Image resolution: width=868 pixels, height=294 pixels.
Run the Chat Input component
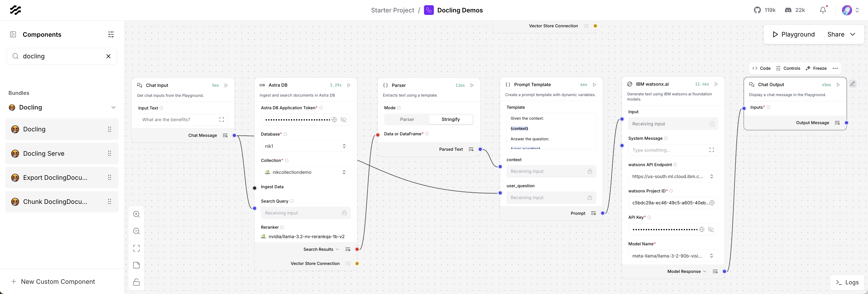click(x=227, y=85)
